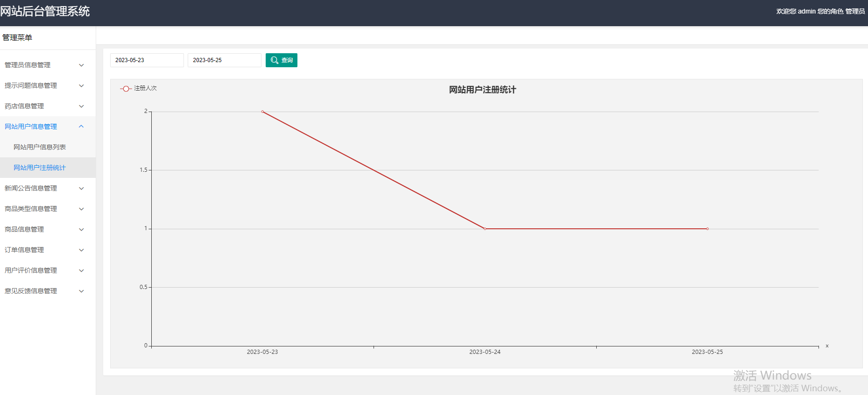The height and width of the screenshot is (395, 868).
Task: Click the y-axis label 1.5
Action: pyautogui.click(x=143, y=170)
